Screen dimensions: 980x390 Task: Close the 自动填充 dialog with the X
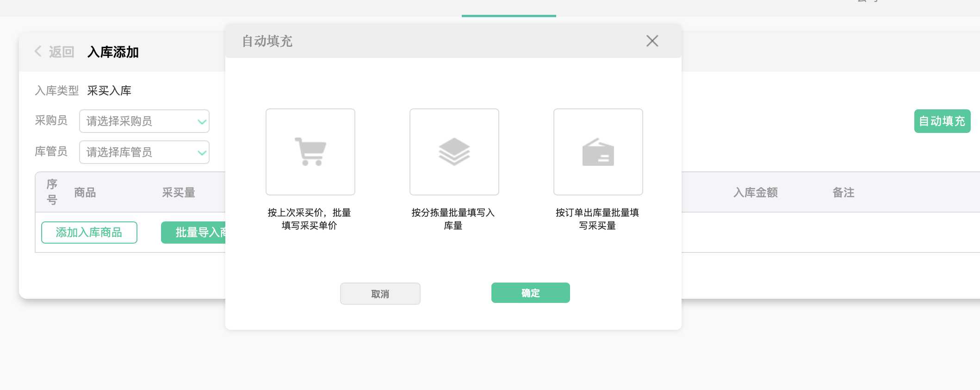tap(652, 41)
